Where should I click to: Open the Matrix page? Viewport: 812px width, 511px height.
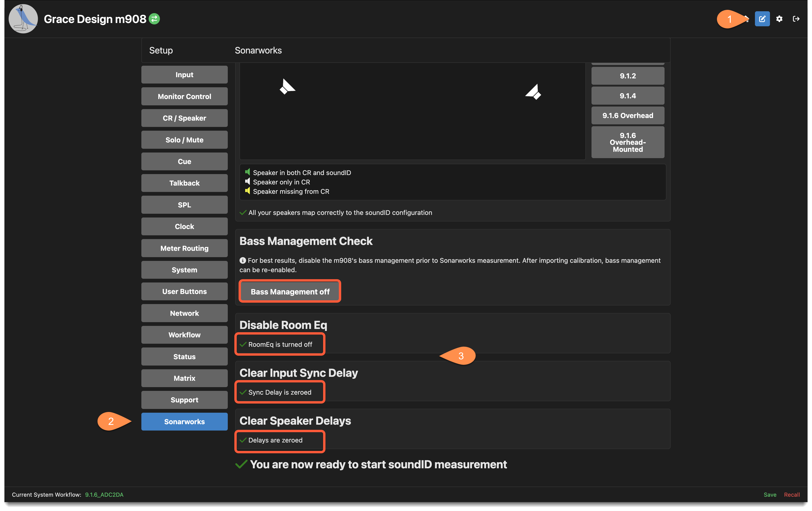pyautogui.click(x=185, y=378)
